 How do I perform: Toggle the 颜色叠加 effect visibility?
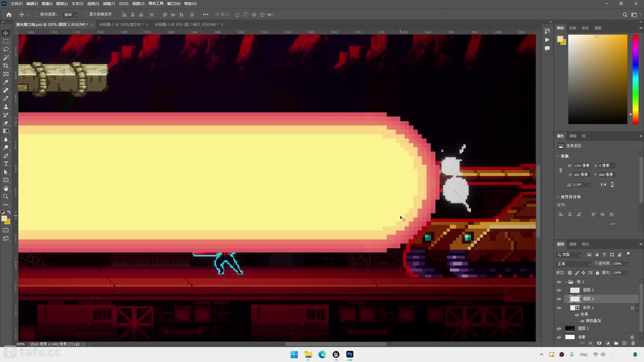click(582, 321)
